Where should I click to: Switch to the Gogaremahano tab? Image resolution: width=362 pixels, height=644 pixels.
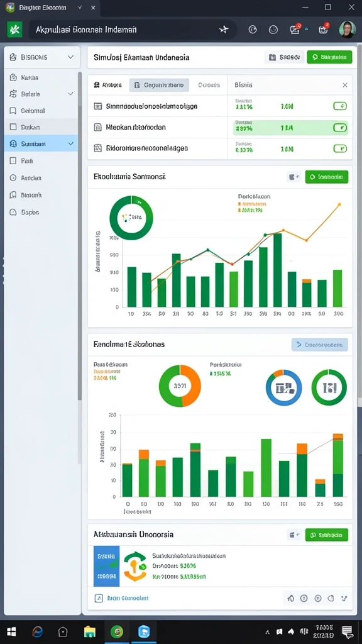coord(159,85)
